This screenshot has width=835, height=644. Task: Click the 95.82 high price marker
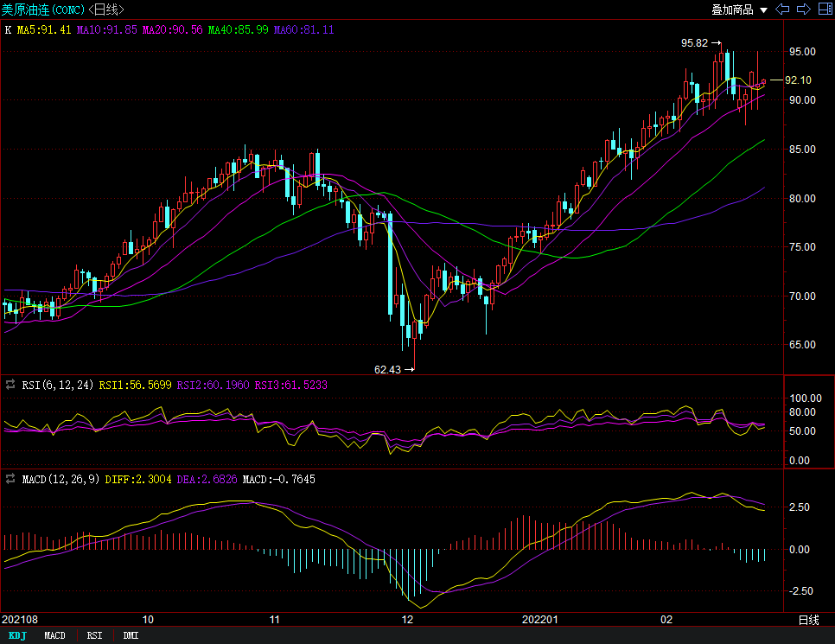(694, 42)
